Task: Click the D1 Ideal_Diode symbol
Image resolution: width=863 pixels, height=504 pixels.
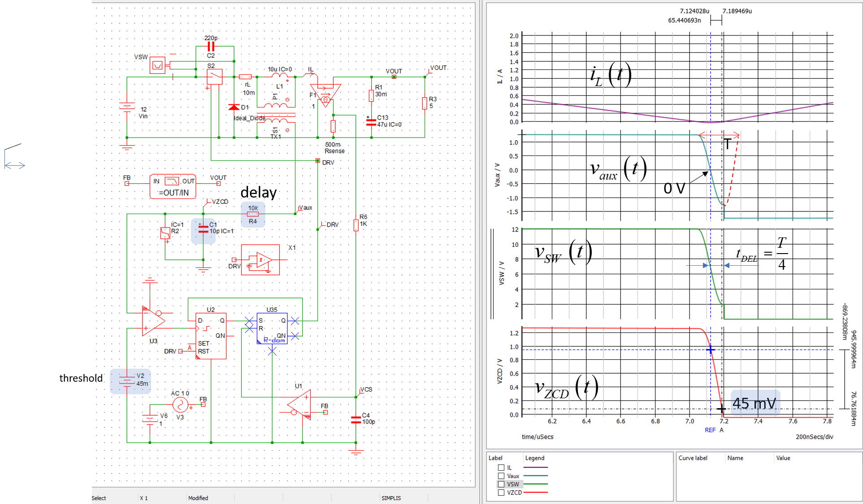Action: [234, 108]
